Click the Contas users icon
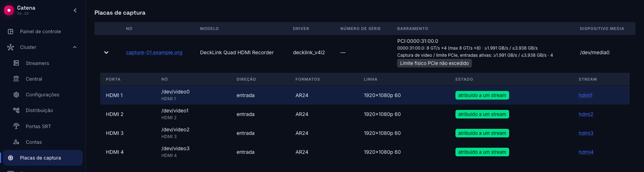This screenshot has height=172, width=644. pos(16,142)
